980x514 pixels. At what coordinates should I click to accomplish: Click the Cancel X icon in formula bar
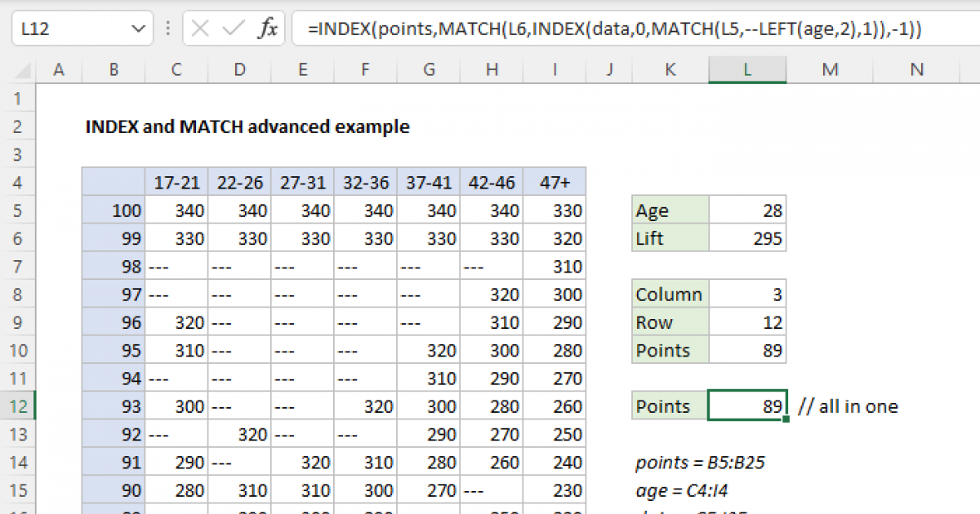198,28
